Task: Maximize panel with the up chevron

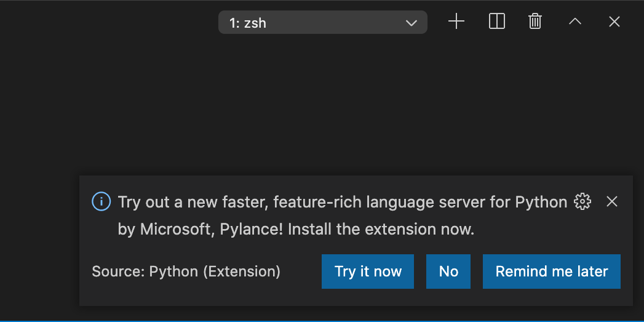Action: (574, 22)
